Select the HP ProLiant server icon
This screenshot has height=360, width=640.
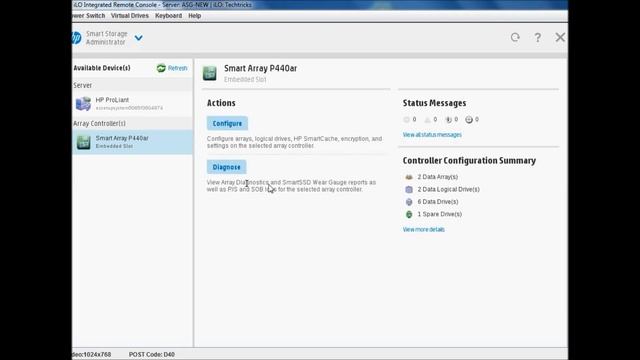(83, 104)
